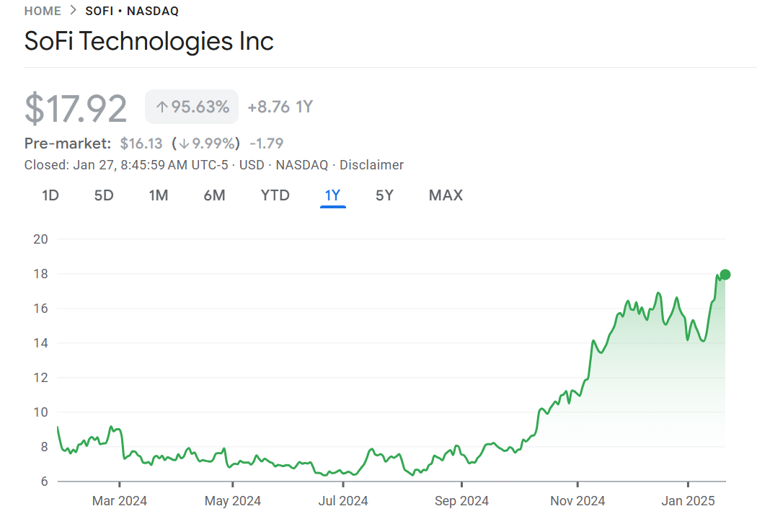The image size is (757, 532).
Task: Click the Mar 2024 axis label
Action: [120, 500]
